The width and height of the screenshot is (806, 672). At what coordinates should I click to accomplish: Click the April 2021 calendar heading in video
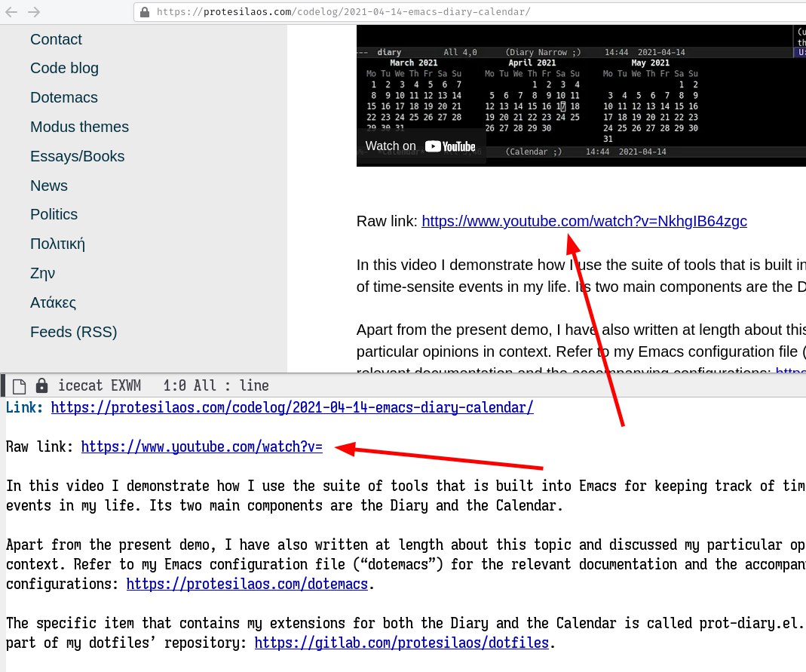click(532, 63)
